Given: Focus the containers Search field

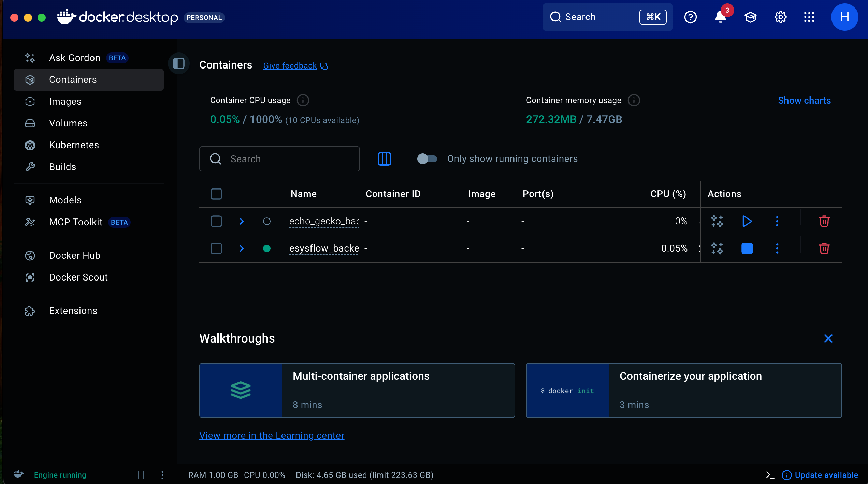Looking at the screenshot, I should [x=279, y=159].
